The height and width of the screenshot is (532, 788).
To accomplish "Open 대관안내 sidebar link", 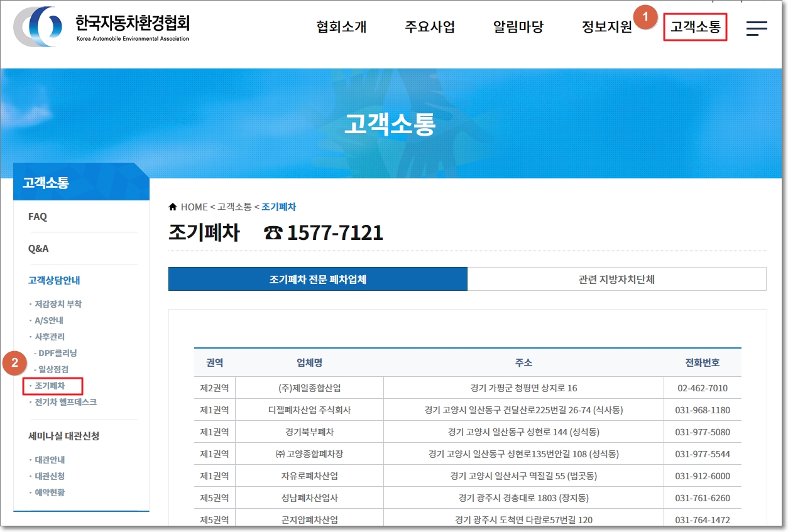I will tap(50, 460).
